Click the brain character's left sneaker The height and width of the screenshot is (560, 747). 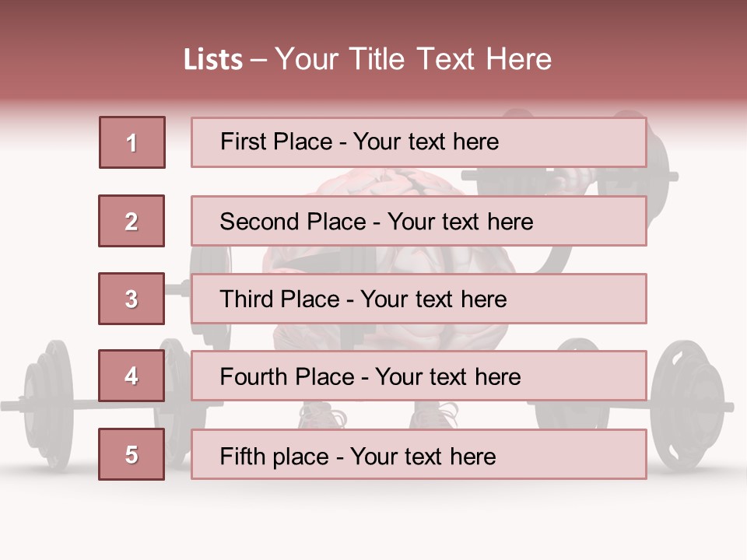(322, 415)
